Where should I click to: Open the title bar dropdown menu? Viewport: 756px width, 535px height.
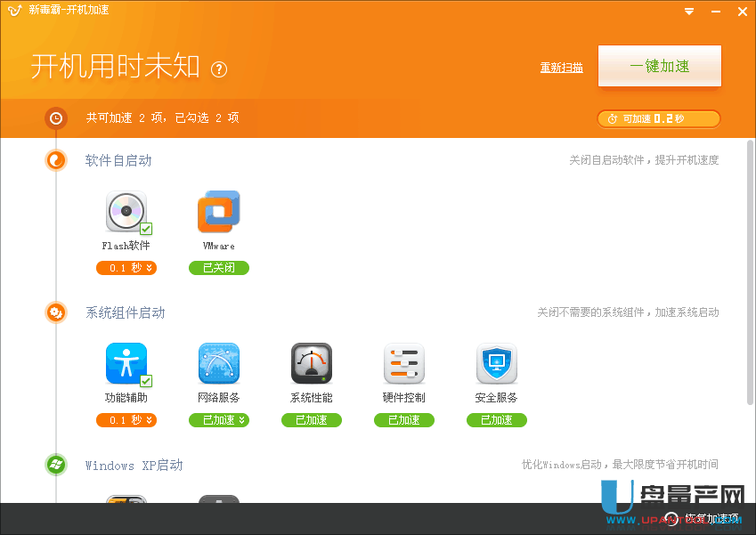click(689, 11)
